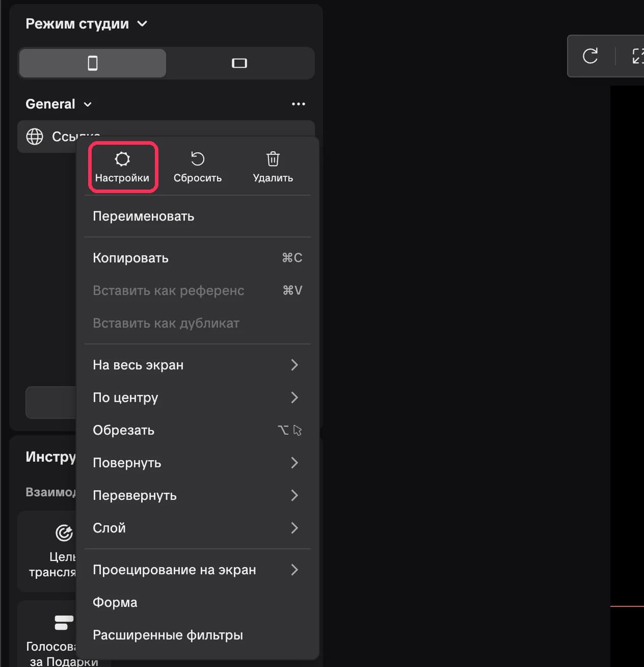Choose Переименовать from the context menu
Viewport: 644px width, 667px height.
[x=197, y=216]
